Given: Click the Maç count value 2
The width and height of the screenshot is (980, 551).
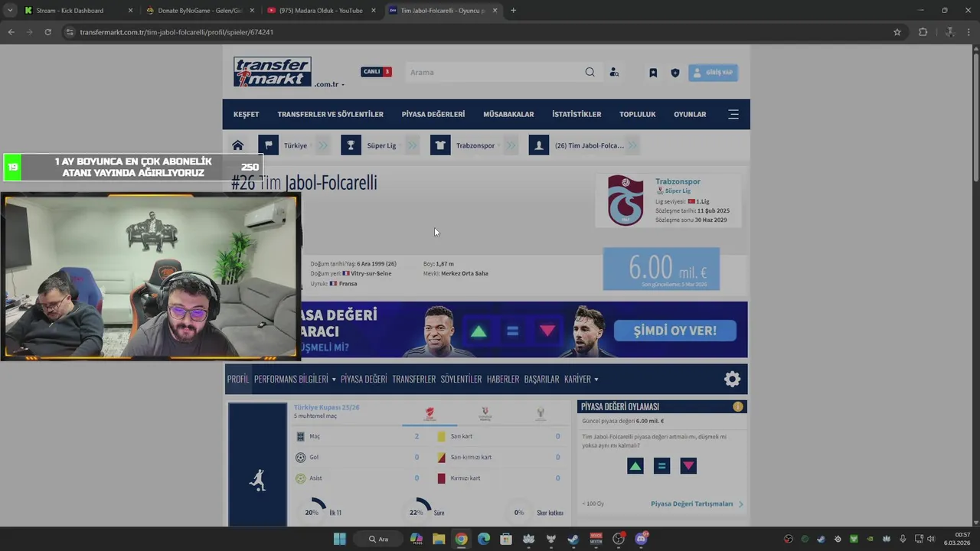Looking at the screenshot, I should click(416, 436).
